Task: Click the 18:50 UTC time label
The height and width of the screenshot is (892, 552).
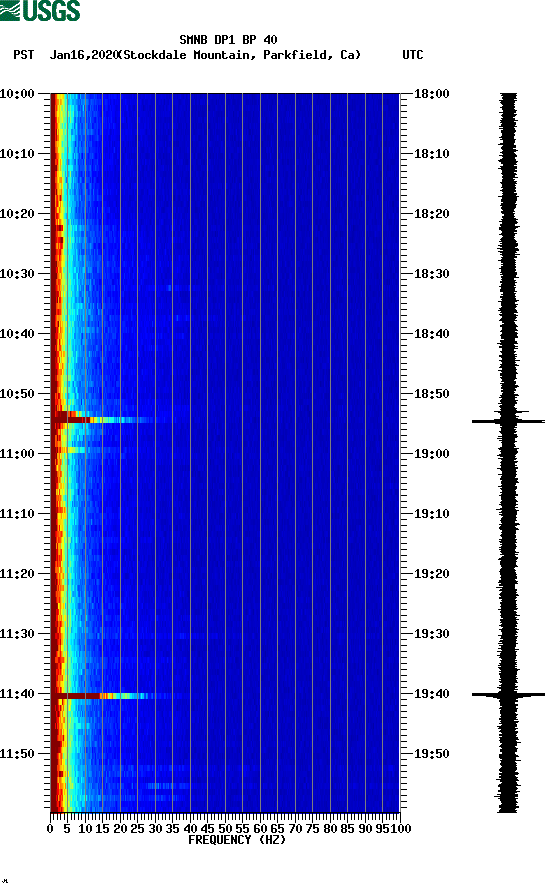Action: (432, 394)
